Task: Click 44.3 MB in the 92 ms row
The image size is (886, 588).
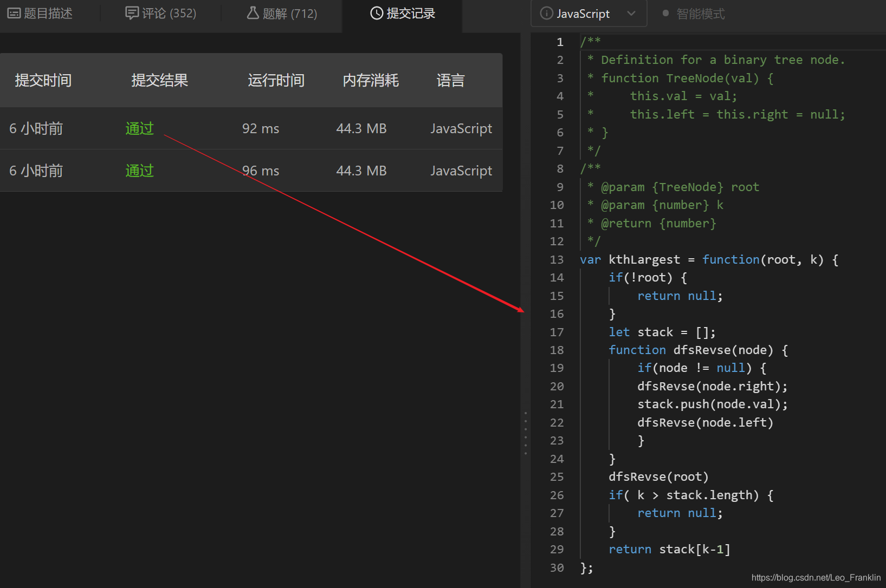Action: [361, 128]
